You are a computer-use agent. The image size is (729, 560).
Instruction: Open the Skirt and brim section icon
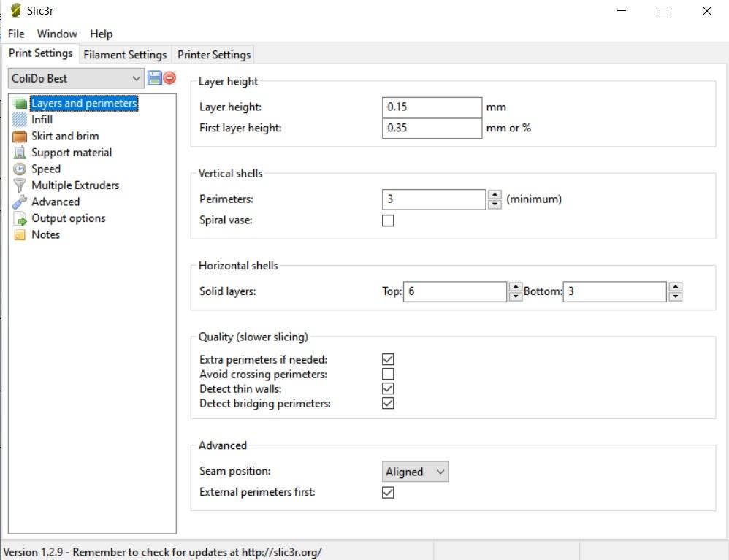(20, 137)
